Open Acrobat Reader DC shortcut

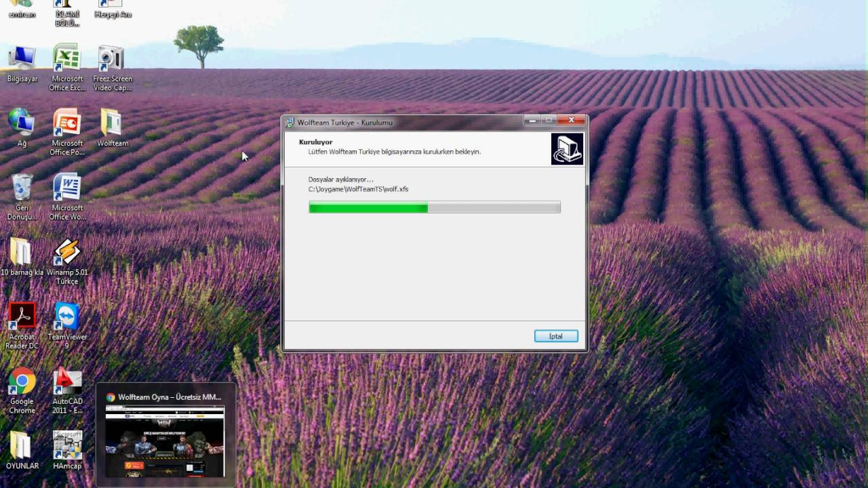click(22, 326)
